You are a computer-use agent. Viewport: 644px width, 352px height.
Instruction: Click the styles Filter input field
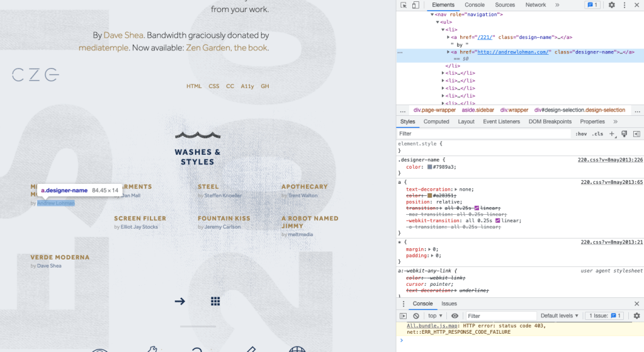tap(483, 133)
